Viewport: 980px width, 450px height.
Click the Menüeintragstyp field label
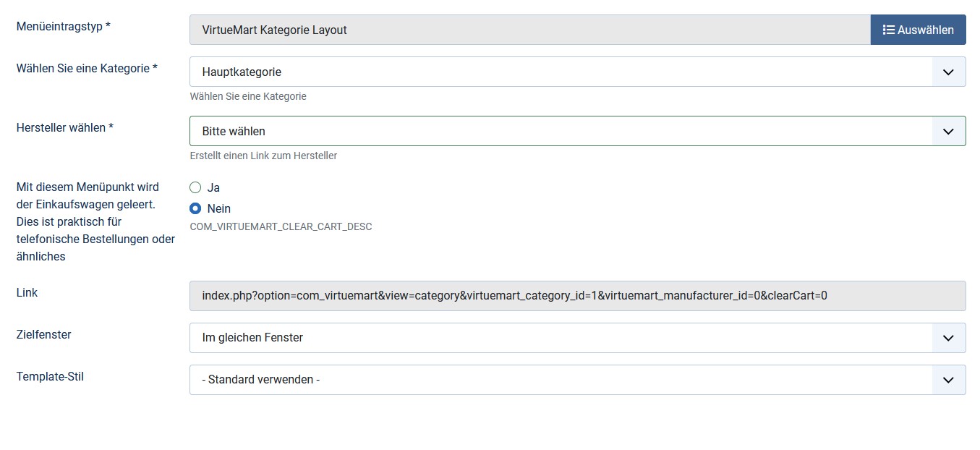point(64,26)
